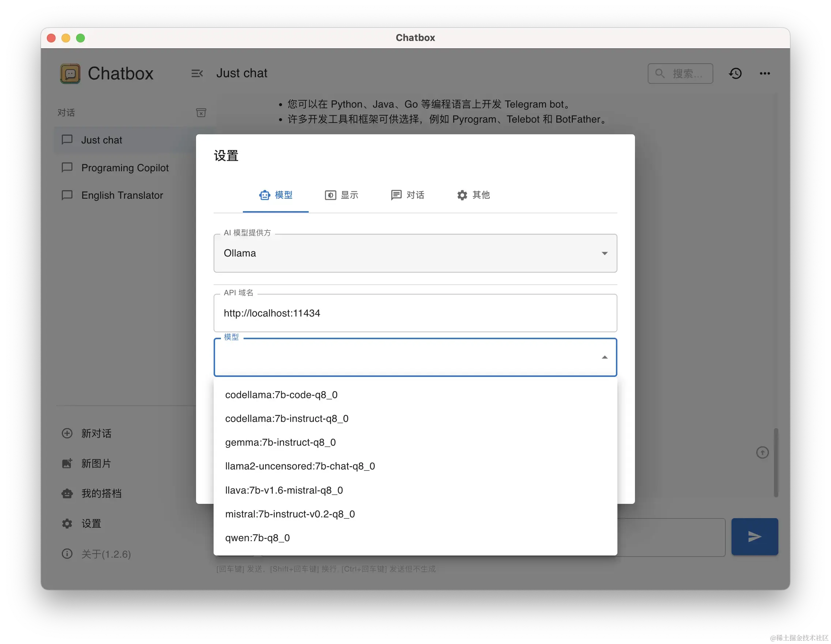Open 设置 from the sidebar
Viewport: 831px width, 644px height.
[125, 523]
